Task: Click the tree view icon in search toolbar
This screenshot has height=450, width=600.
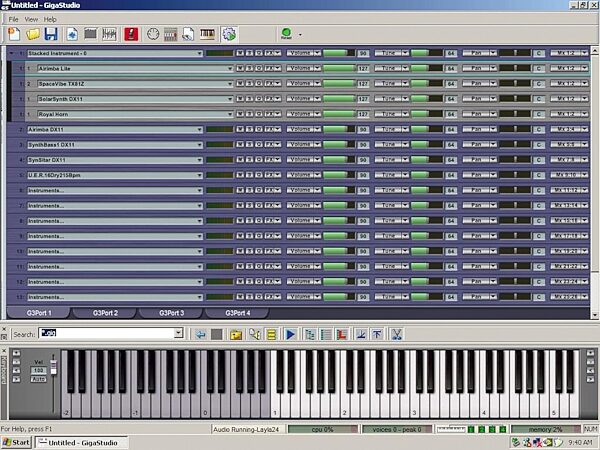Action: click(x=310, y=335)
